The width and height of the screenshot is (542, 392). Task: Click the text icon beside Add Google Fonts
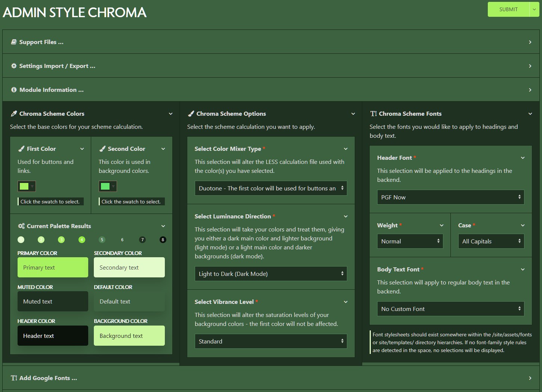click(x=14, y=378)
